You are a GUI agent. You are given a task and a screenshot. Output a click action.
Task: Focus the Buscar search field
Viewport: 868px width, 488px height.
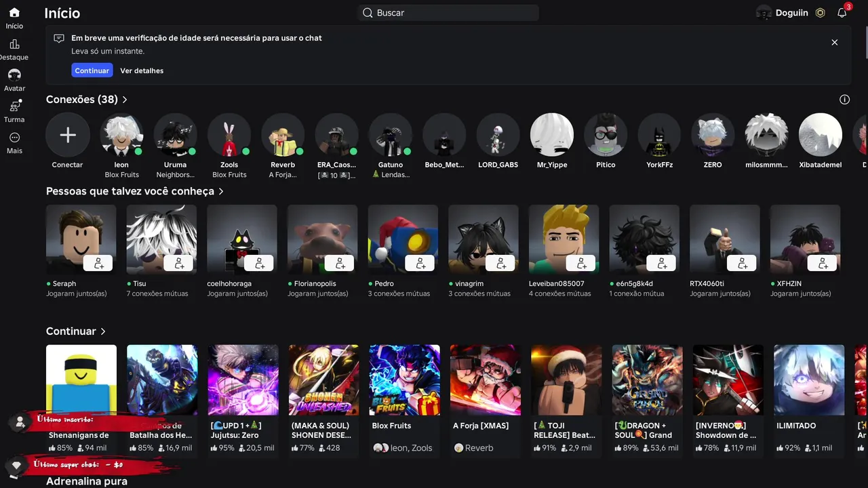(x=448, y=13)
